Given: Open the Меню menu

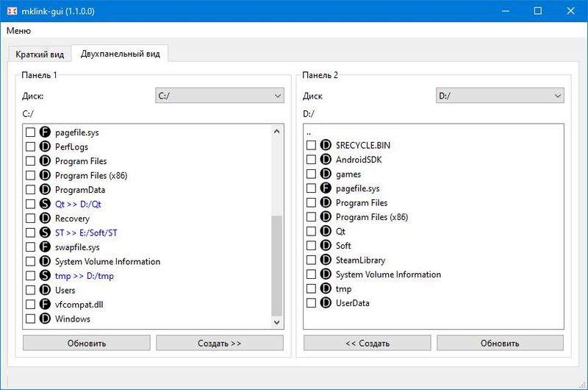Looking at the screenshot, I should tap(19, 31).
